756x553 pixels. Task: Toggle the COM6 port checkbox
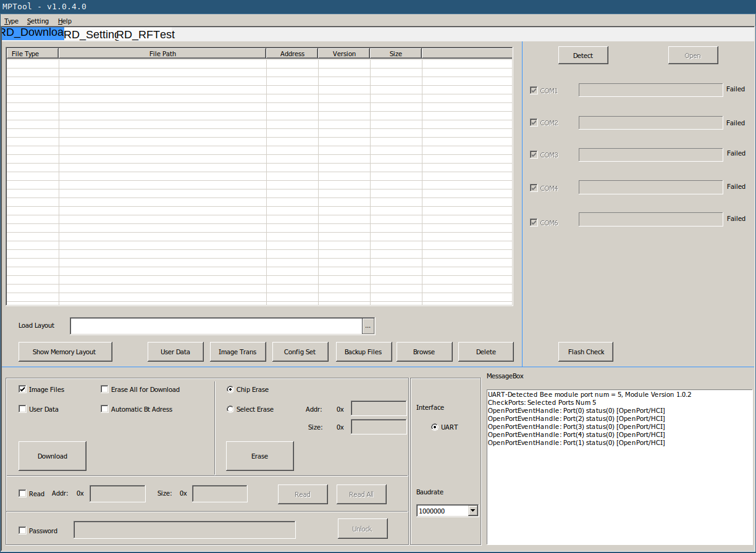coord(534,222)
